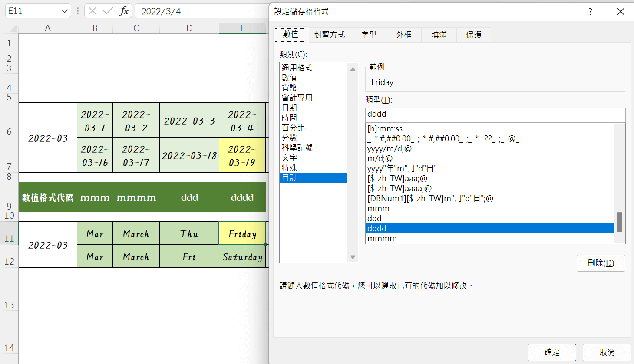634x364 pixels.
Task: Select column A header
Action: point(48,28)
